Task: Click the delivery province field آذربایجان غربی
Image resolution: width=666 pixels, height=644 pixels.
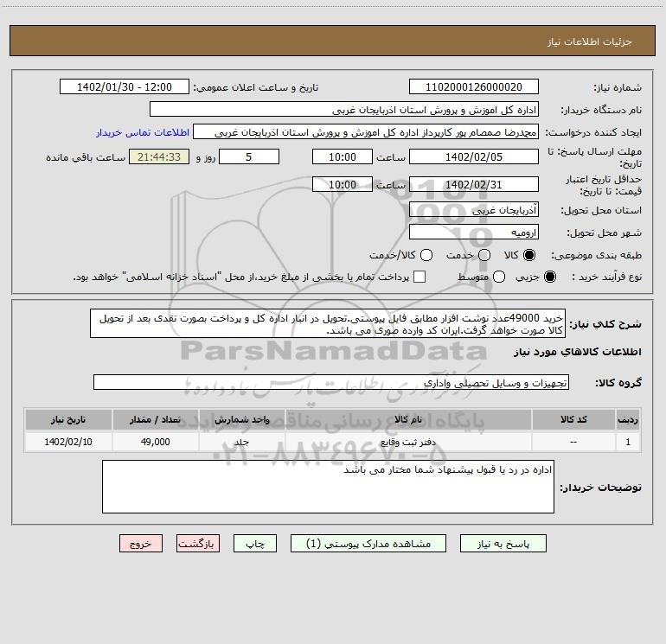Action: point(474,209)
